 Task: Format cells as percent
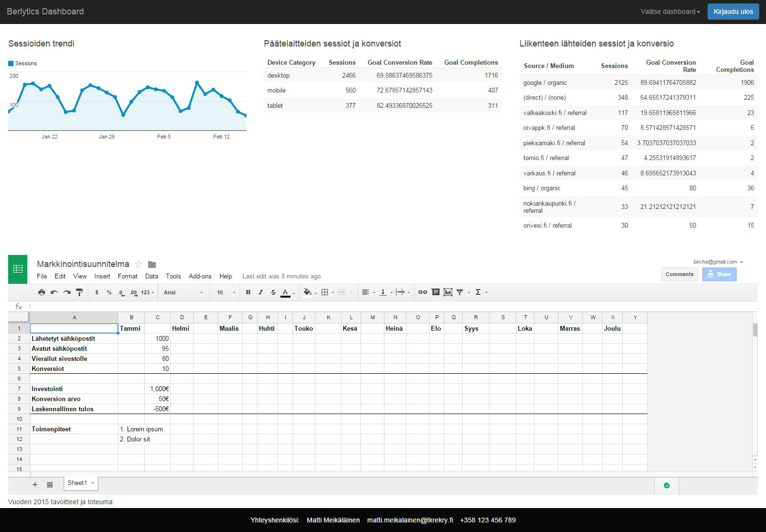pyautogui.click(x=109, y=292)
